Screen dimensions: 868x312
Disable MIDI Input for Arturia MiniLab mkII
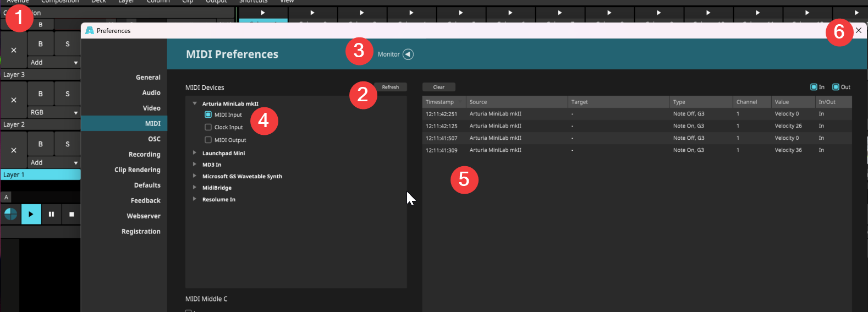[208, 115]
